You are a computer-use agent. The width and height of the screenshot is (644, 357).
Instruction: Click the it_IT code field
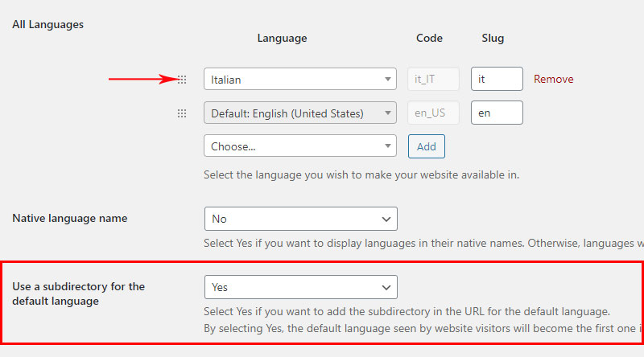[433, 79]
